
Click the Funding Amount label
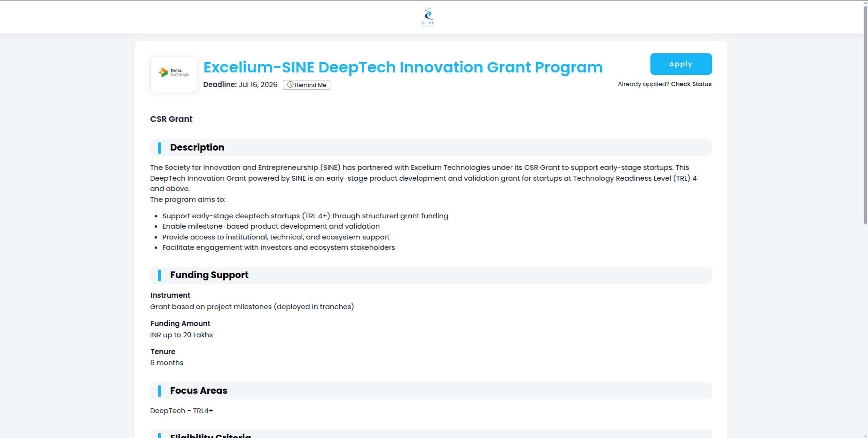pos(180,324)
